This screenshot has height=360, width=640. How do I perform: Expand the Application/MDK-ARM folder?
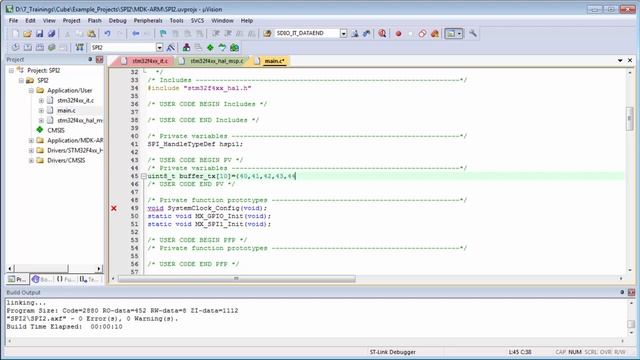[31, 140]
